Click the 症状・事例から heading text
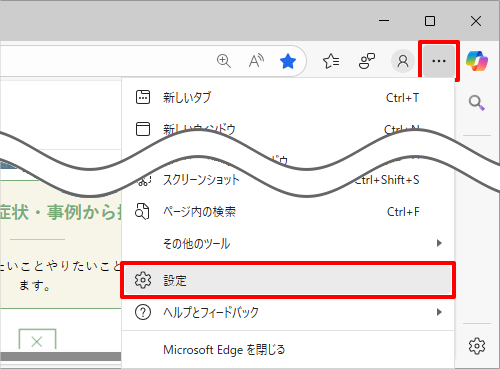This screenshot has height=369, width=500. pos(61,212)
